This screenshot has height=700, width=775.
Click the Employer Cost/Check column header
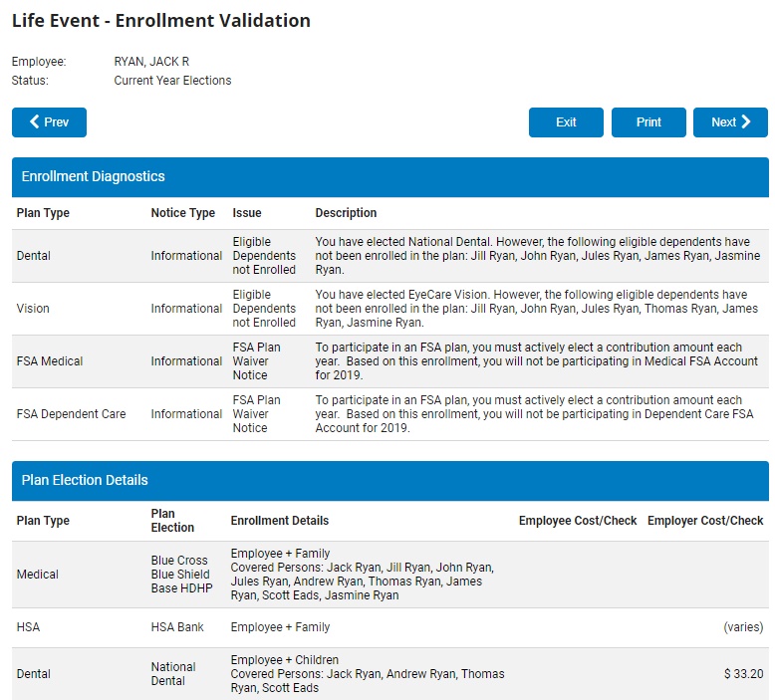click(x=705, y=521)
